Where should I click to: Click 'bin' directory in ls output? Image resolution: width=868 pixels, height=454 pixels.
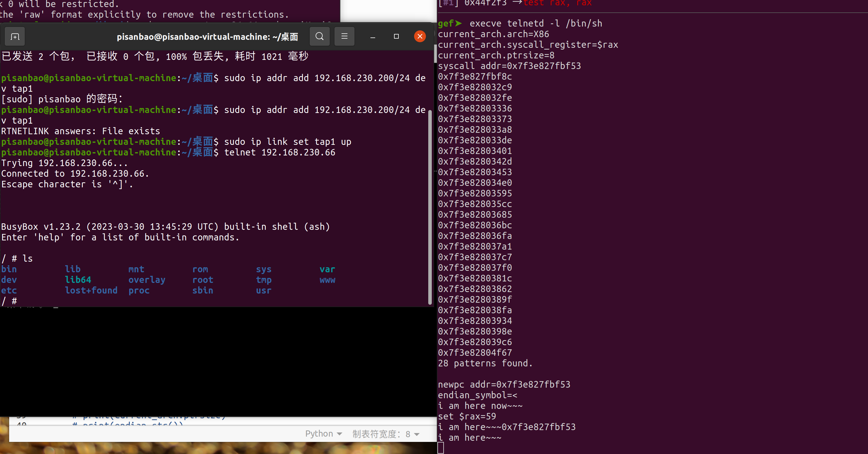click(x=9, y=269)
